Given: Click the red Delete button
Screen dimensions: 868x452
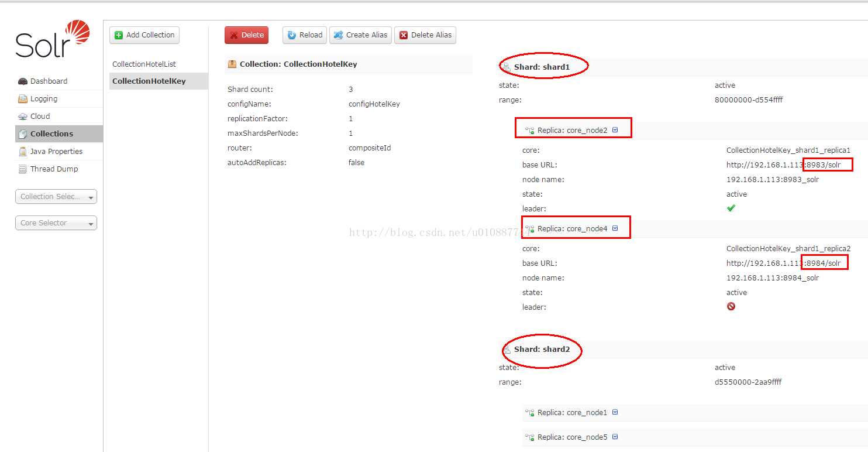Looking at the screenshot, I should pos(246,35).
